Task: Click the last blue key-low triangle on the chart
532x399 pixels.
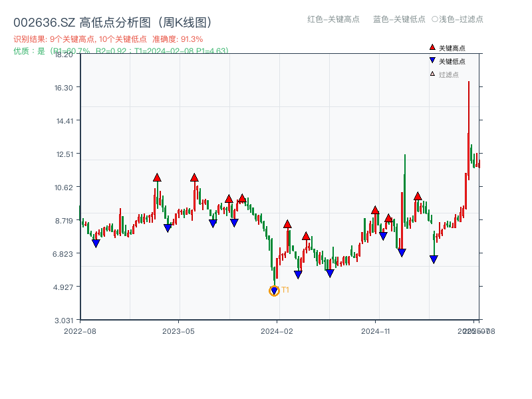Action: [x=434, y=259]
